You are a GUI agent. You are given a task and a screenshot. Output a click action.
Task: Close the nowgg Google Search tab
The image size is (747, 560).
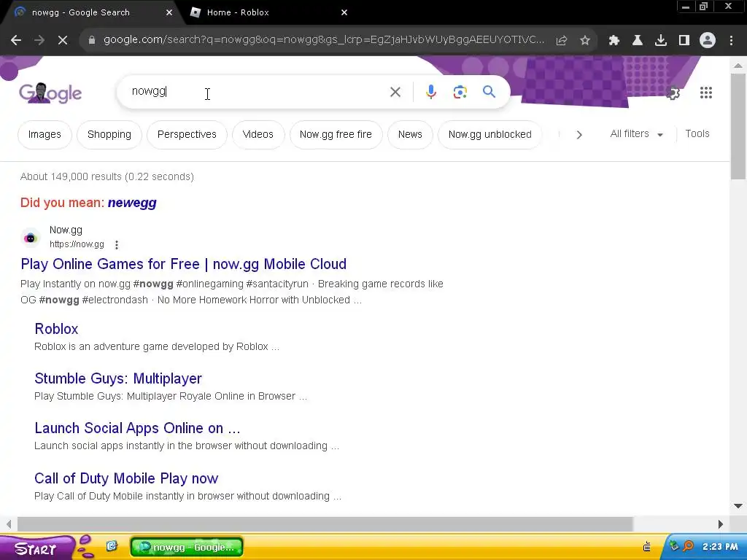[x=169, y=13]
